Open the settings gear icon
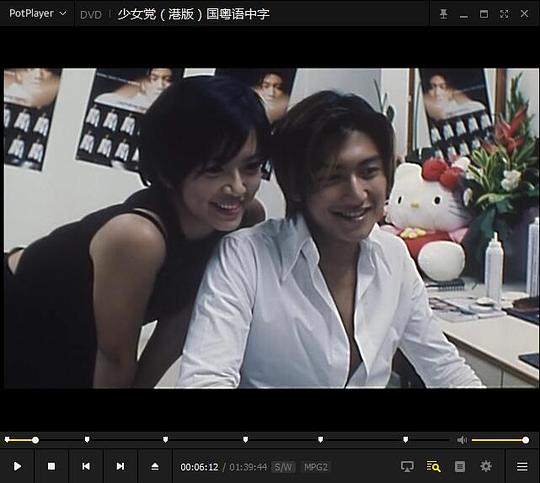540x483 pixels. [486, 466]
